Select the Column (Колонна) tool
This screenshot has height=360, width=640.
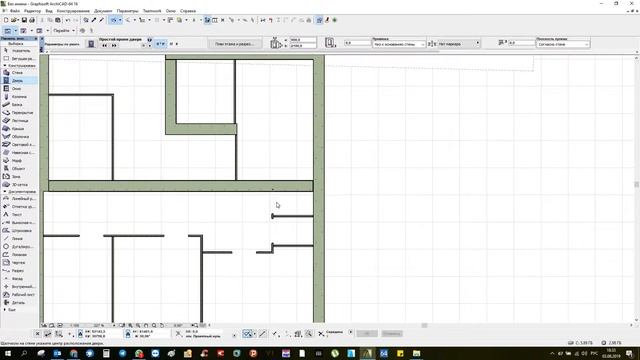(x=19, y=97)
